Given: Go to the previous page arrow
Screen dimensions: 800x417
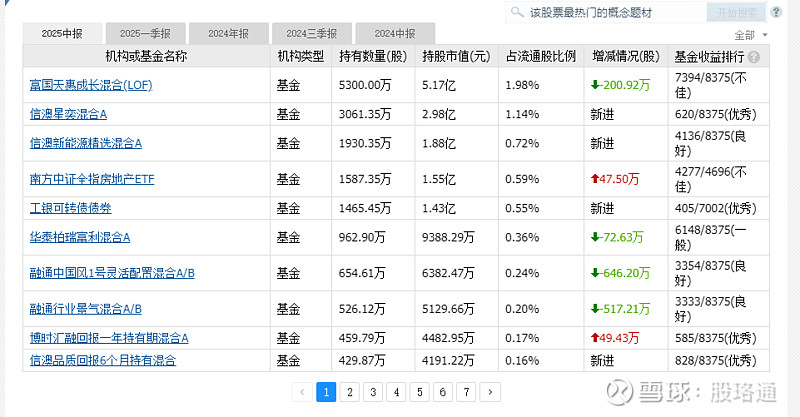Looking at the screenshot, I should tap(302, 392).
